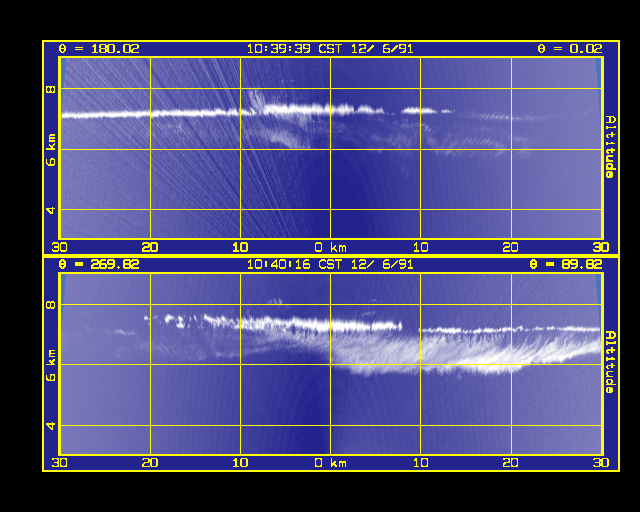Select the 10:39:39 CST 12/ 6/91 timestamp
The image size is (640, 512).
click(330, 49)
